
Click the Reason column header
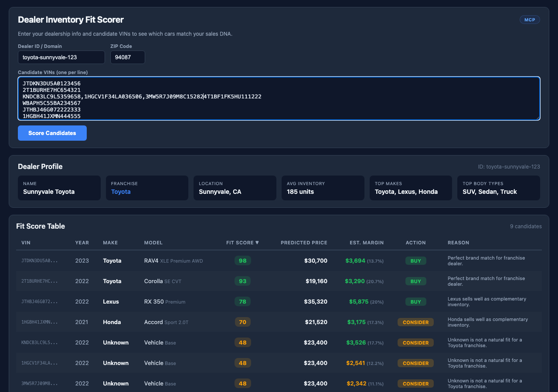coord(459,243)
